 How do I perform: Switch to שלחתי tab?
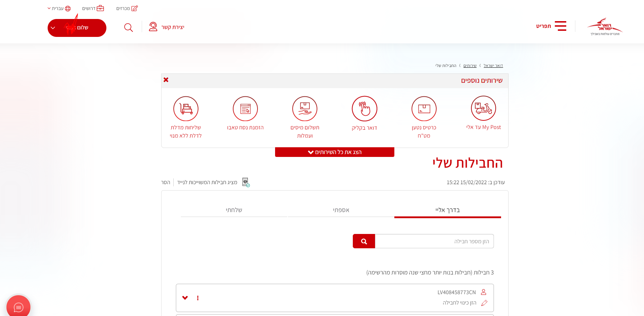coord(234,210)
